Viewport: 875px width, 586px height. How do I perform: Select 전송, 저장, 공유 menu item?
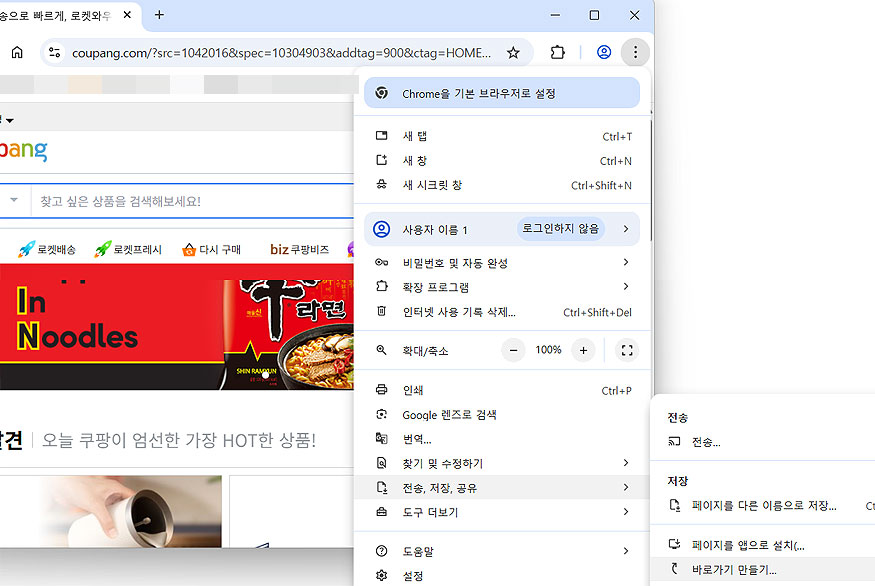click(x=502, y=487)
